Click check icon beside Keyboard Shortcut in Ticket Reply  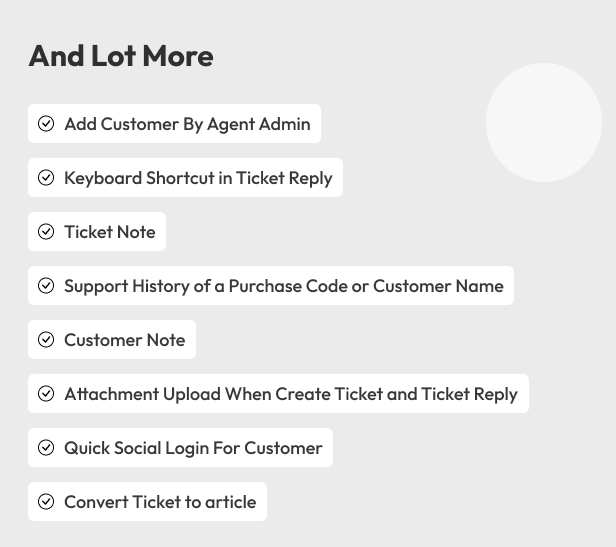click(46, 178)
